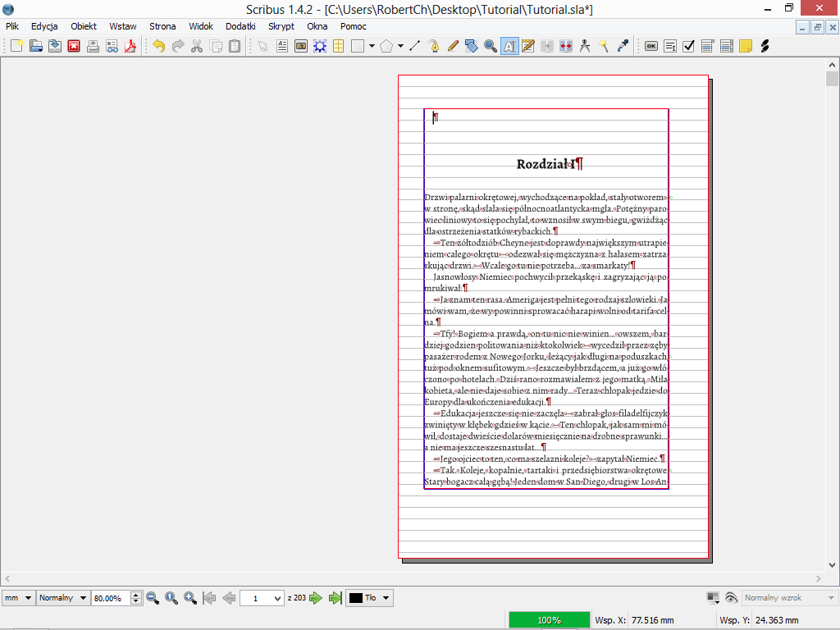
Task: Toggle the PDF checkbox tool
Action: point(688,46)
